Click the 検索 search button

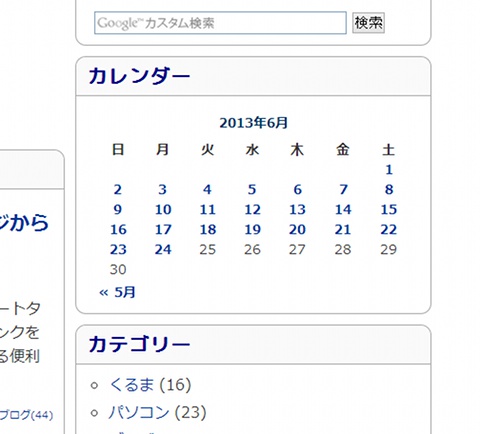(368, 23)
